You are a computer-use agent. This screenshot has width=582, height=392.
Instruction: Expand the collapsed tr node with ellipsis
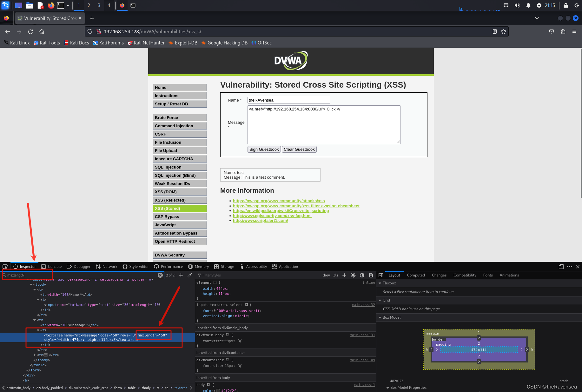point(35,355)
